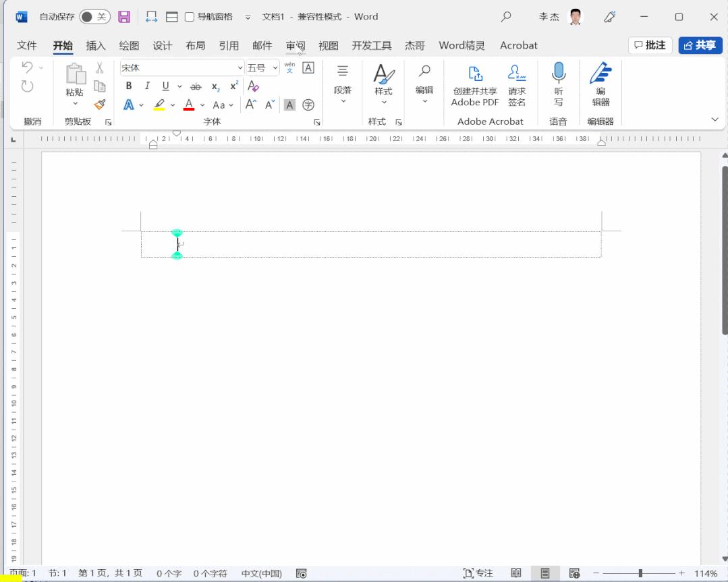Click the 共享 share button

[700, 45]
